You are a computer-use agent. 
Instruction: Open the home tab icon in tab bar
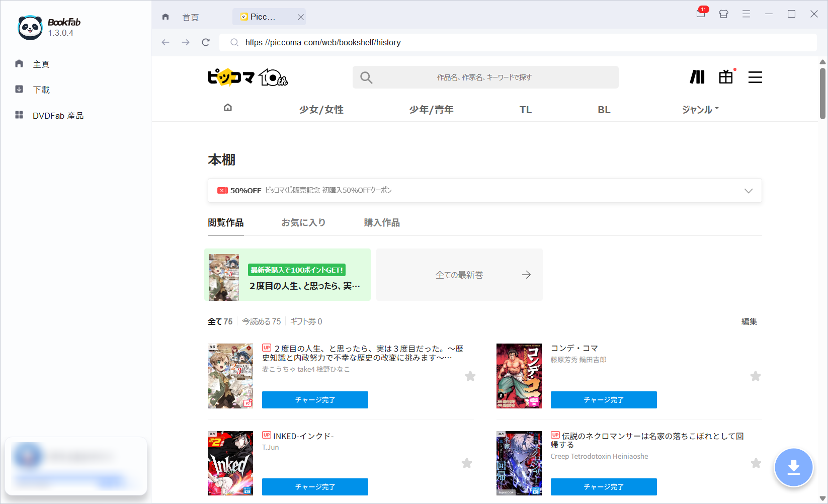[165, 17]
